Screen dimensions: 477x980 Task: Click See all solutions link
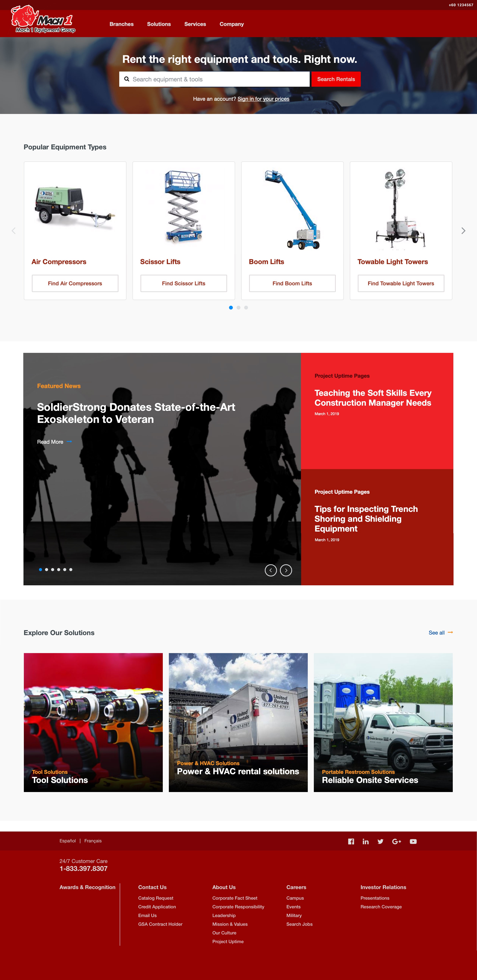(437, 633)
